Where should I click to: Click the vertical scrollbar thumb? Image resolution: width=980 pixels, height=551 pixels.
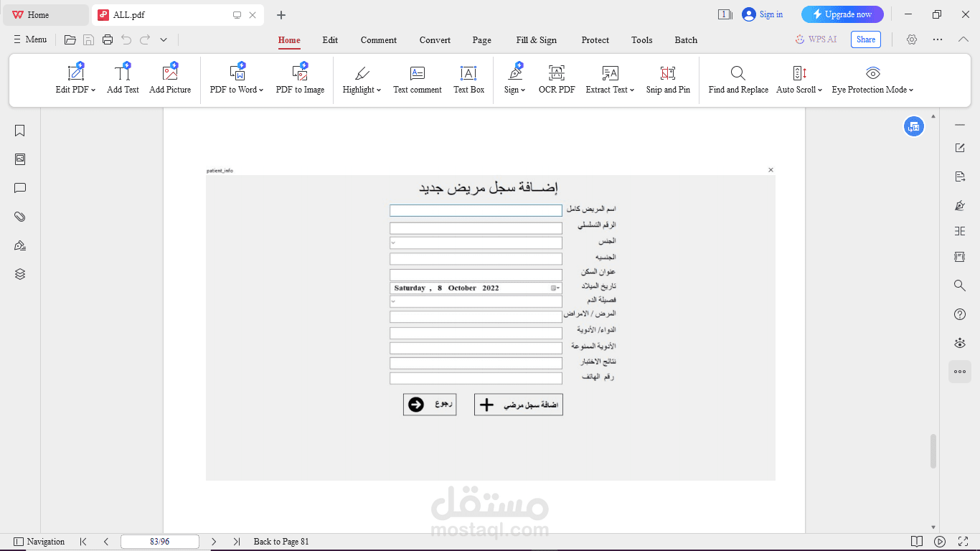(x=933, y=451)
